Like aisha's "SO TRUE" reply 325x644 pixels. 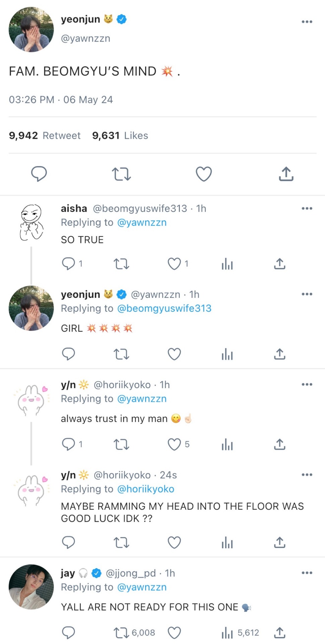pos(174,264)
